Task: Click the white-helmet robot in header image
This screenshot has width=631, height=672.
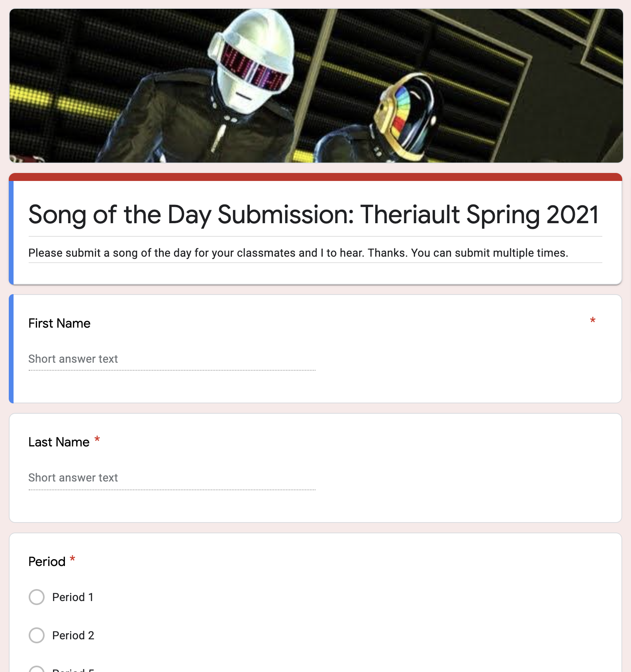Action: 247,72
